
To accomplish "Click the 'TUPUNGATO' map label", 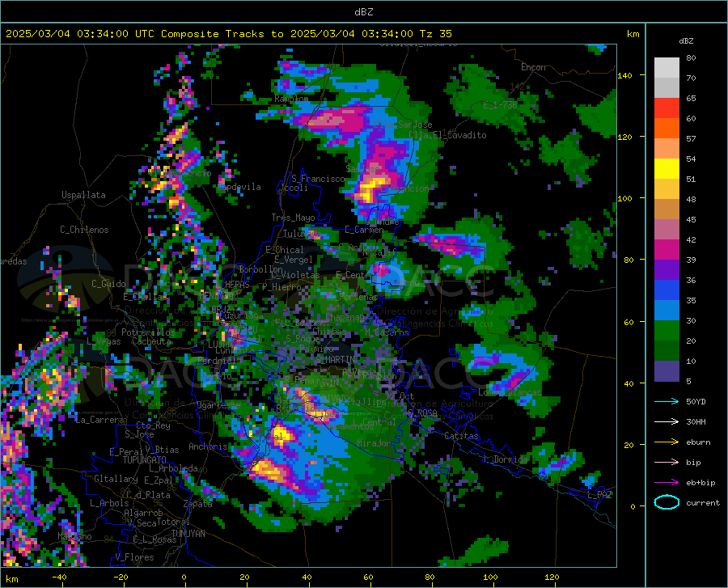I will tap(145, 460).
